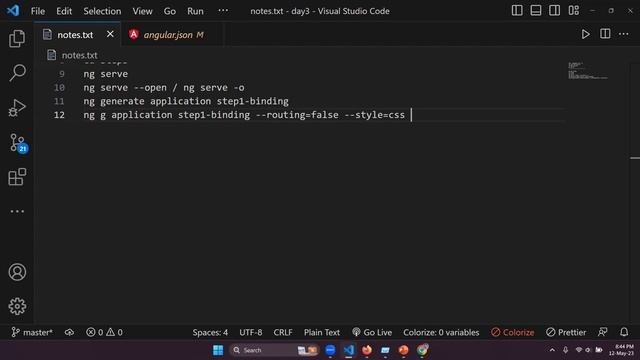Open the View menu

(142, 11)
